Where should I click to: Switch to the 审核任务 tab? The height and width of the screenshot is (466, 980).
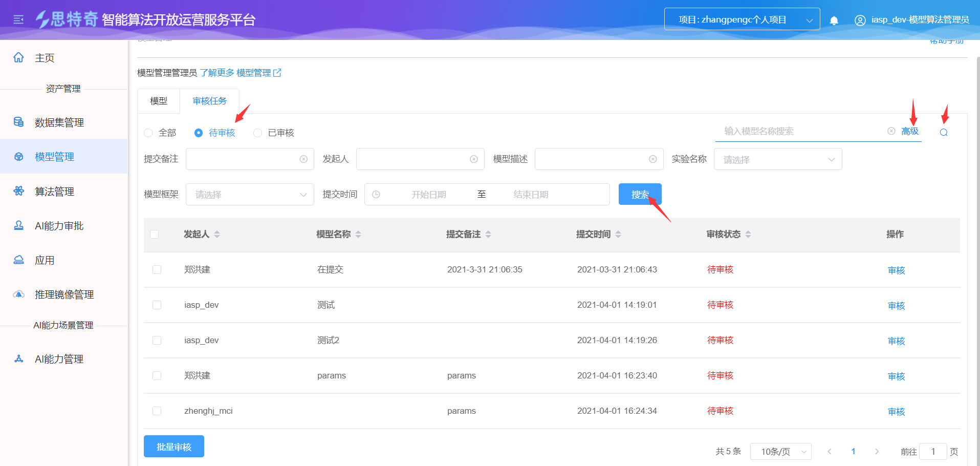[x=209, y=101]
